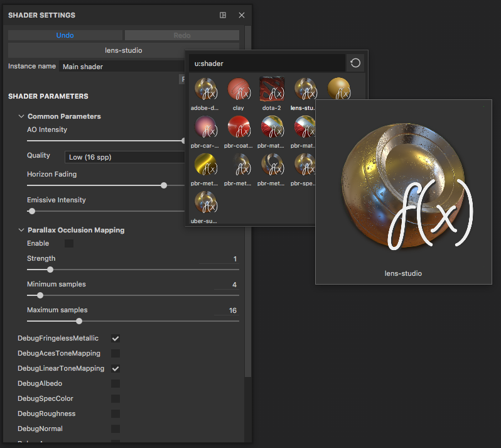The image size is (501, 448).
Task: Enable Parallax Occlusion Mapping checkbox
Action: pos(69,243)
